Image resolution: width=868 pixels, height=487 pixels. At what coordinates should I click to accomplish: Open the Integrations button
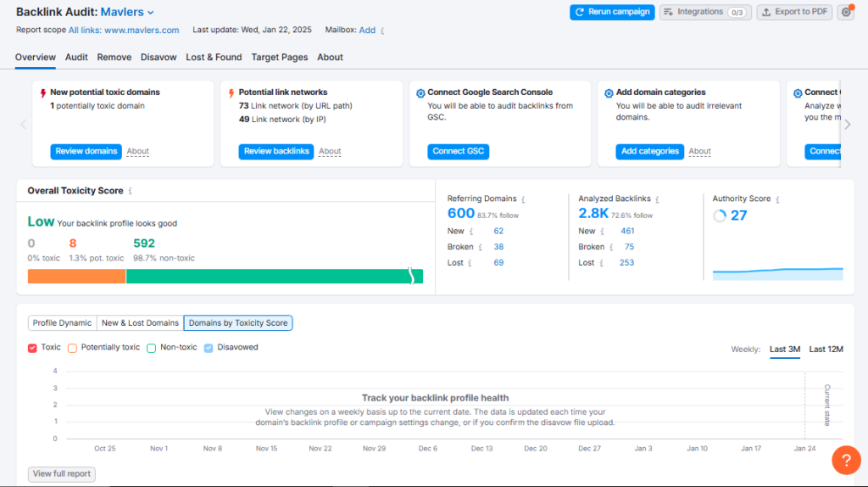point(705,12)
